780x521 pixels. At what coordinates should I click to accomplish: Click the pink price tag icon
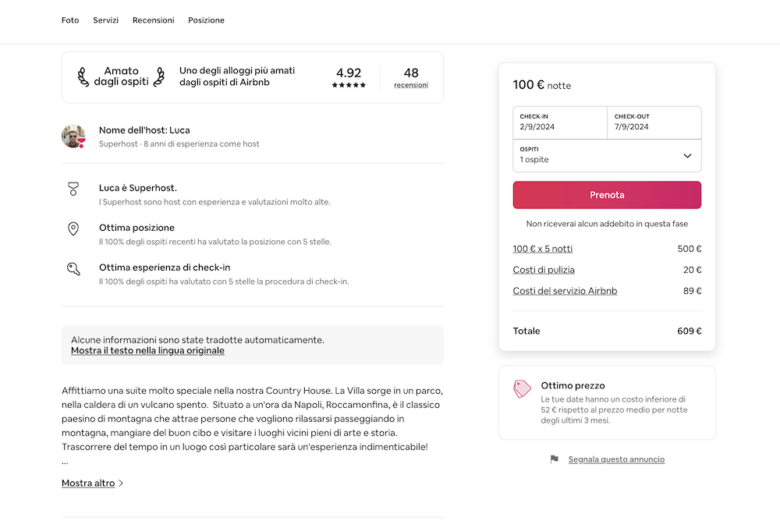(522, 389)
